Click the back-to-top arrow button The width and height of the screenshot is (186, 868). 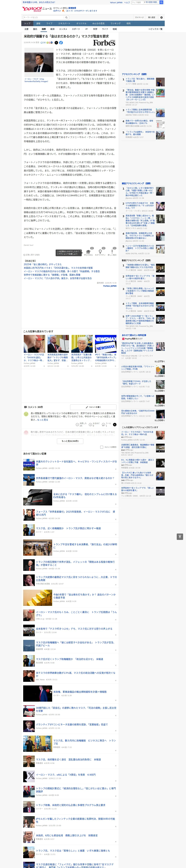click(x=180, y=537)
